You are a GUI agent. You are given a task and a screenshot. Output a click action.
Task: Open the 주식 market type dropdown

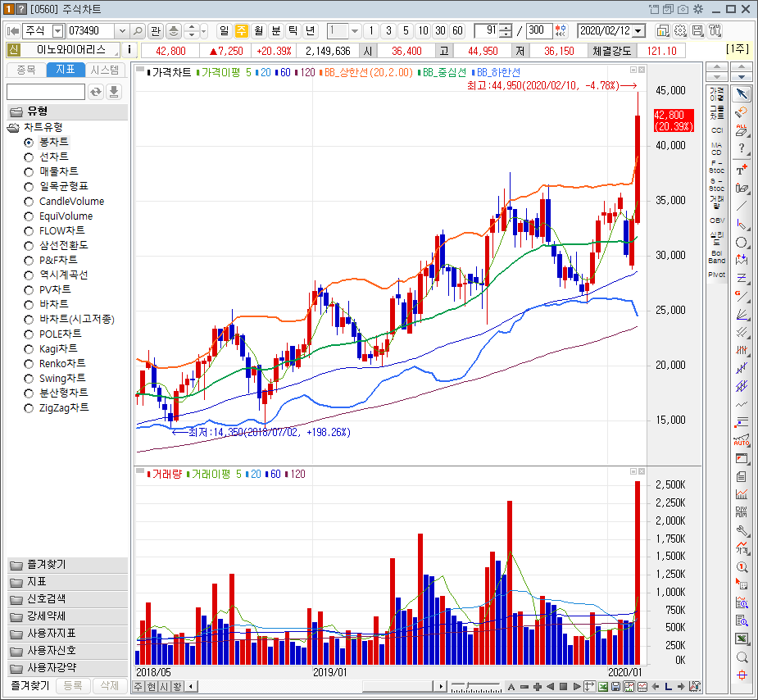tap(57, 31)
